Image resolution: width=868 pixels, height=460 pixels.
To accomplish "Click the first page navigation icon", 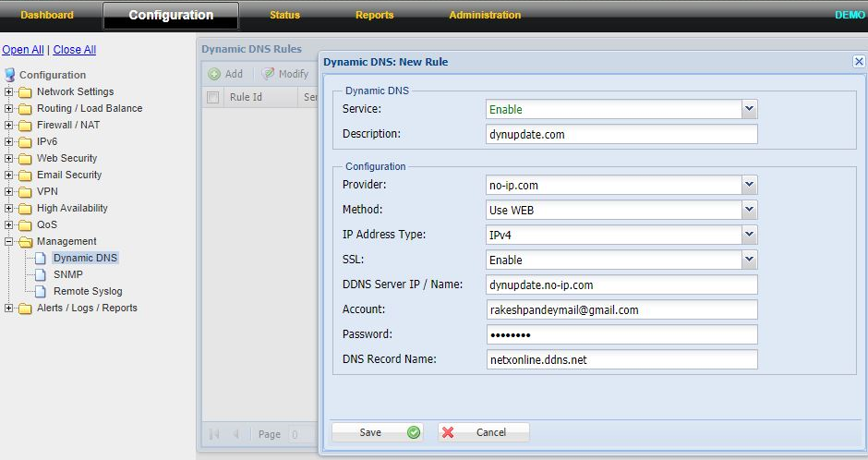I will pyautogui.click(x=214, y=434).
